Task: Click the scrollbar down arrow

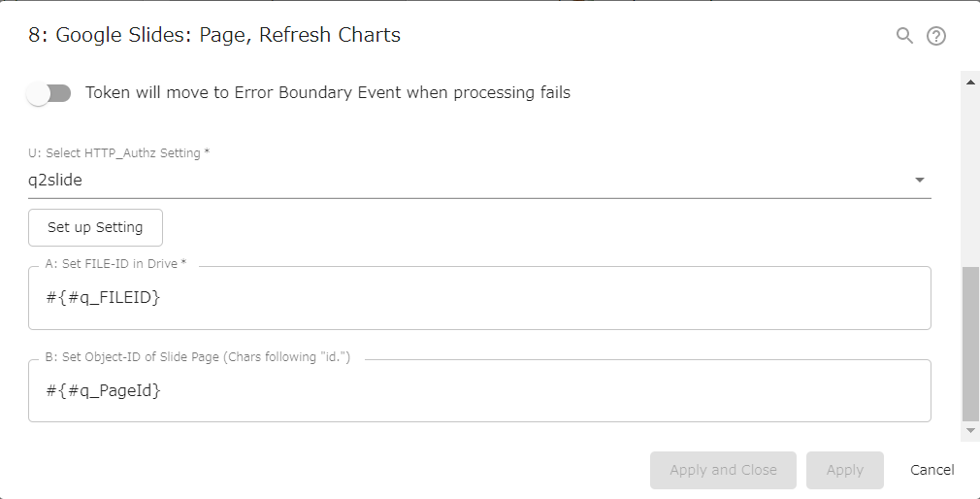Action: (x=970, y=429)
